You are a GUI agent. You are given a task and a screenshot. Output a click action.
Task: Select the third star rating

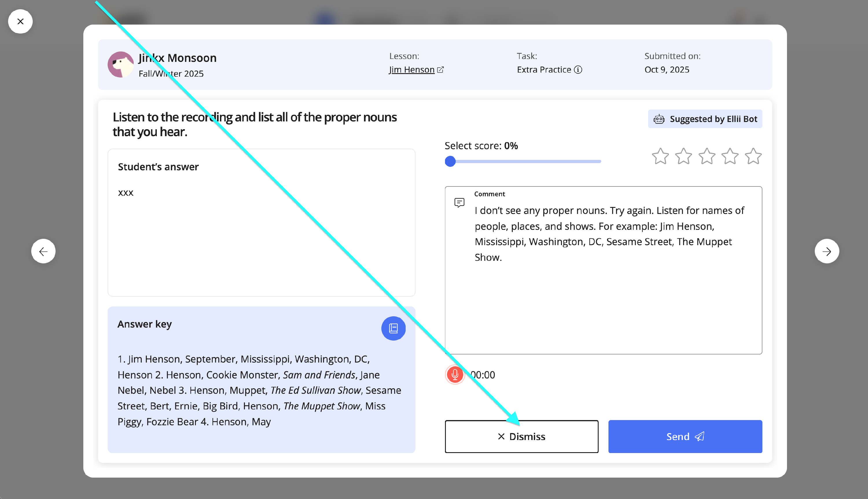707,156
